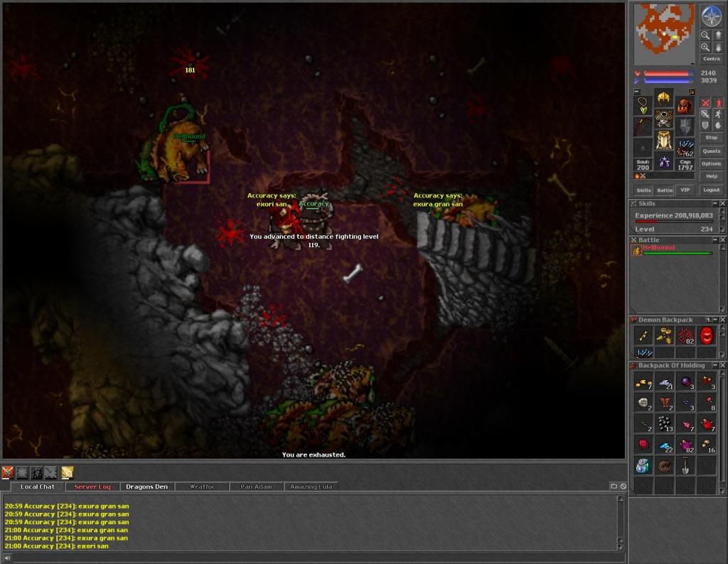Select the amulet necklace equipment slot
Viewport: 728px width, 564px height.
[x=643, y=106]
